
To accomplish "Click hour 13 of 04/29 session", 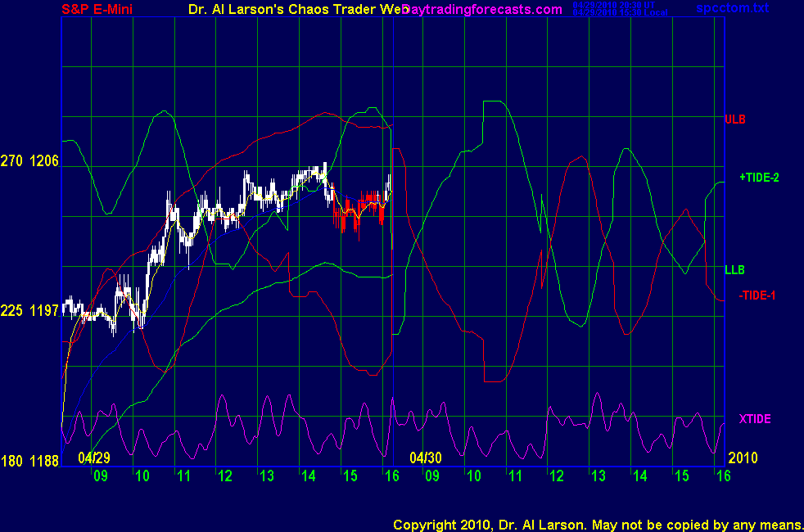I will 267,476.
